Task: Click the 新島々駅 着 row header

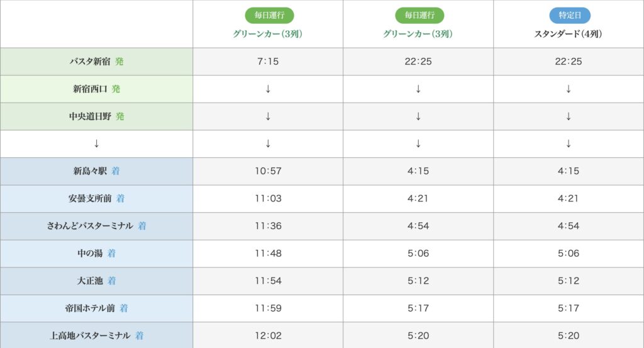Action: tap(96, 171)
